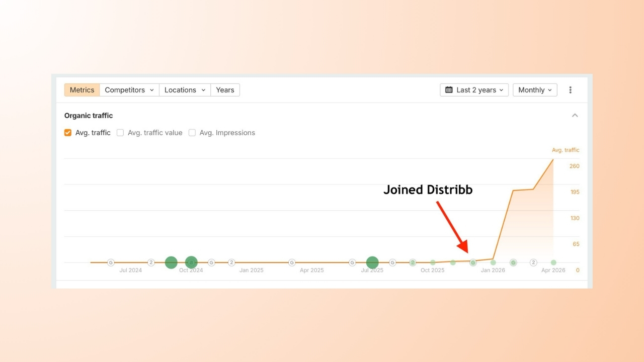Screen dimensions: 644x362
Task: Click the green G marker right after Jan 2026
Action: coord(513,262)
